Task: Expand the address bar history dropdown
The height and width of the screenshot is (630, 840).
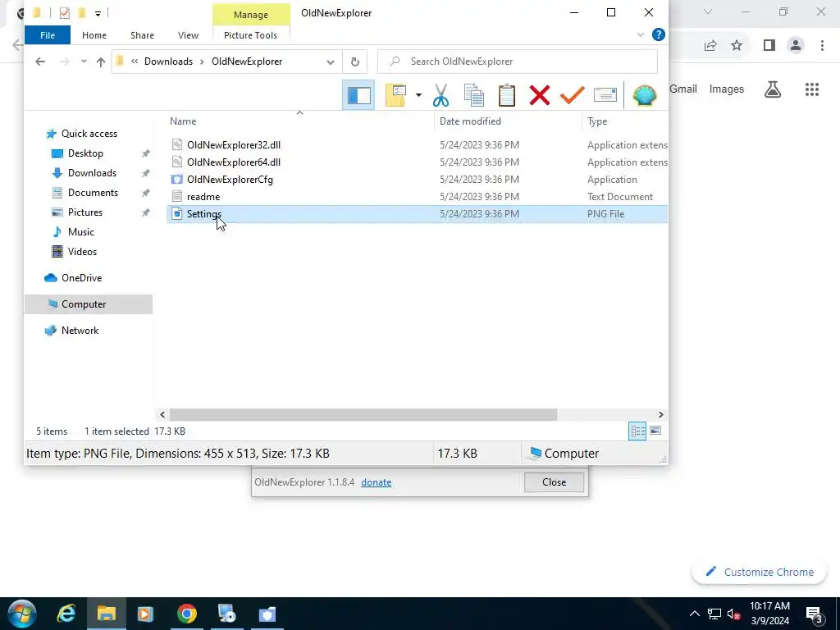Action: point(331,62)
